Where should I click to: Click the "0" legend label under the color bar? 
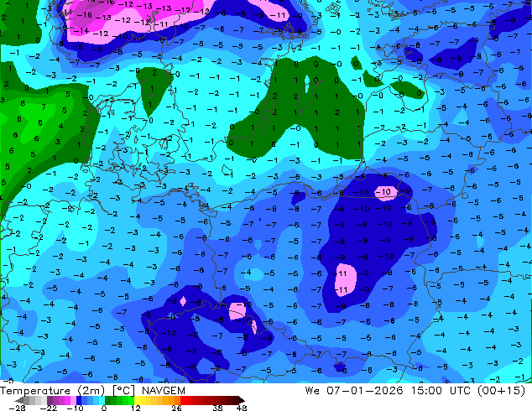[x=104, y=408]
